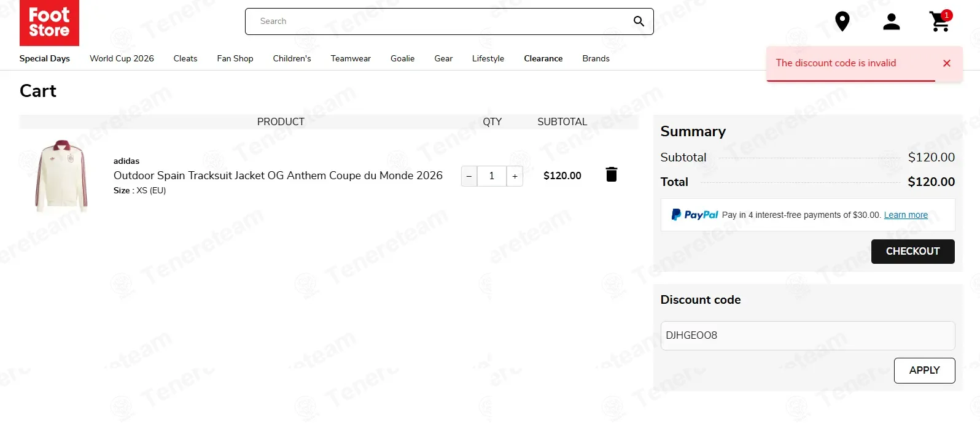Open the Clearance menu
This screenshot has height=440, width=980.
click(543, 58)
